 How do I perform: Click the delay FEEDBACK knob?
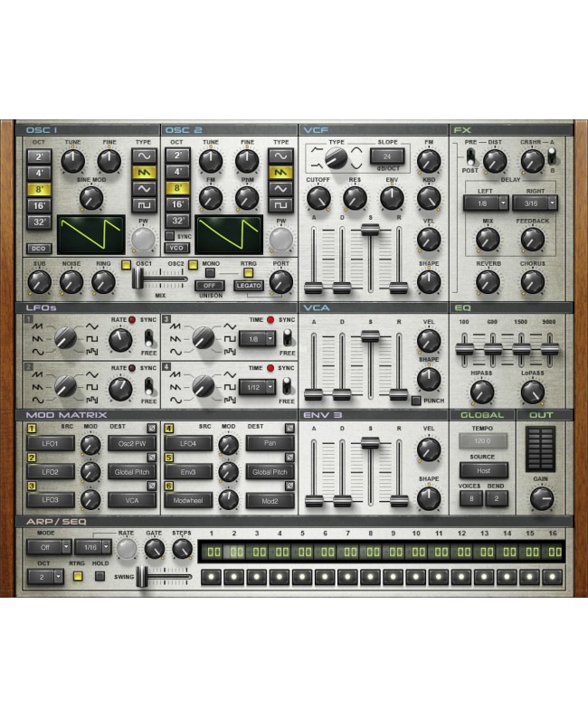533,239
